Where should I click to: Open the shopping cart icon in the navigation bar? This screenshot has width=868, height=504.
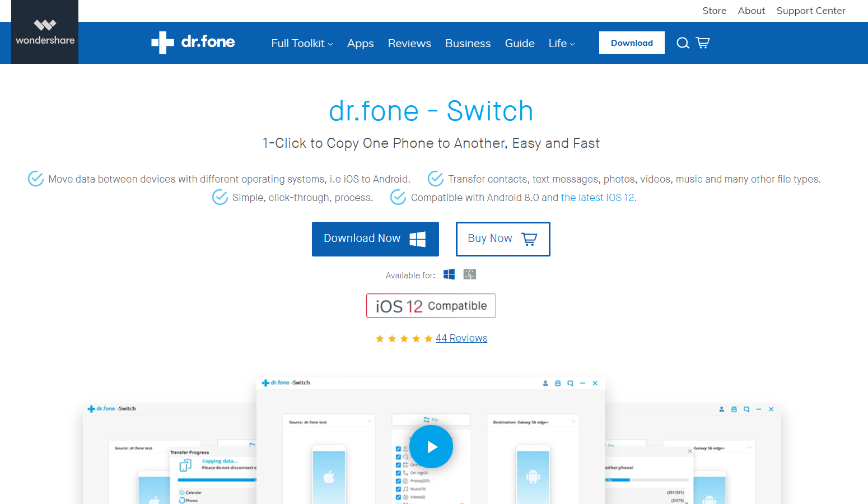coord(703,43)
